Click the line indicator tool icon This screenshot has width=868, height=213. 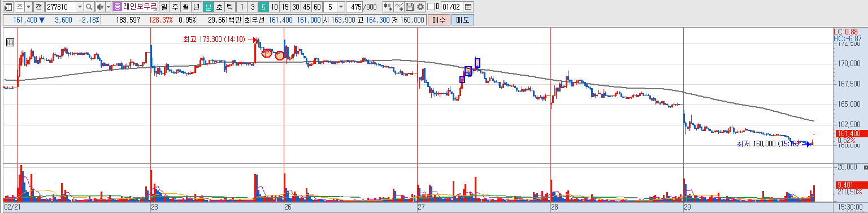pos(399,7)
